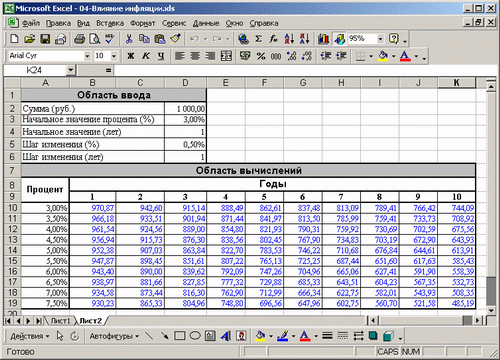Toggle align right

coord(210,56)
